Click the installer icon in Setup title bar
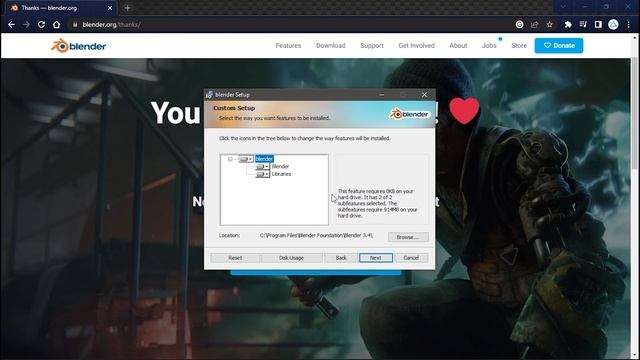The height and width of the screenshot is (360, 640). pyautogui.click(x=209, y=95)
